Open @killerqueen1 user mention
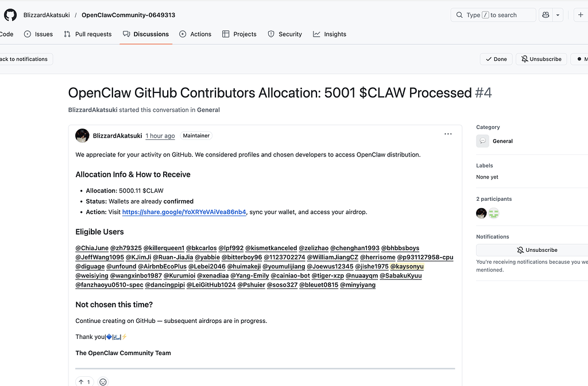The image size is (588, 386). point(164,248)
